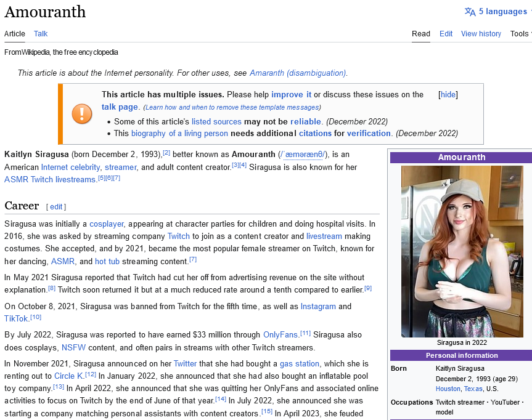Jump to citation [8] after 'explanation'

click(x=52, y=288)
